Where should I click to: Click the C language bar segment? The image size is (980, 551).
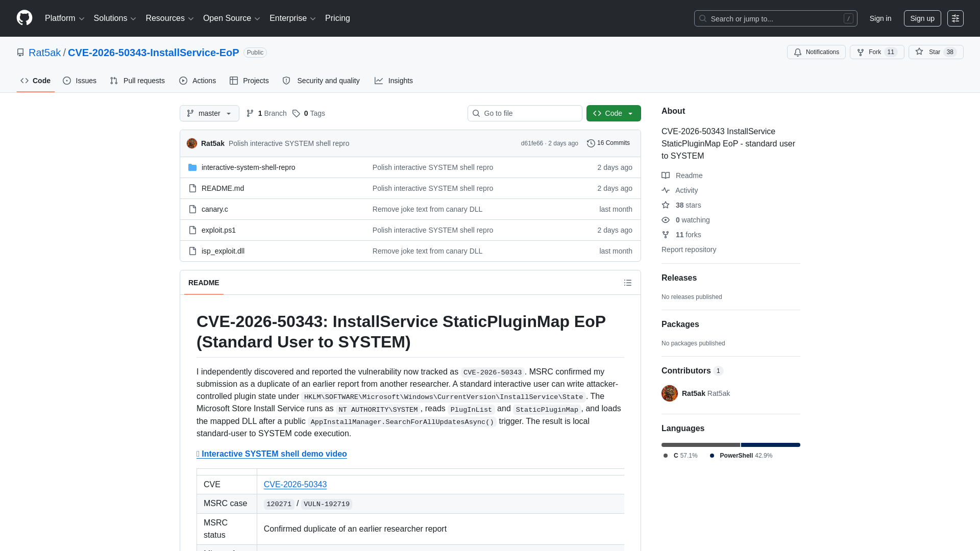(701, 445)
